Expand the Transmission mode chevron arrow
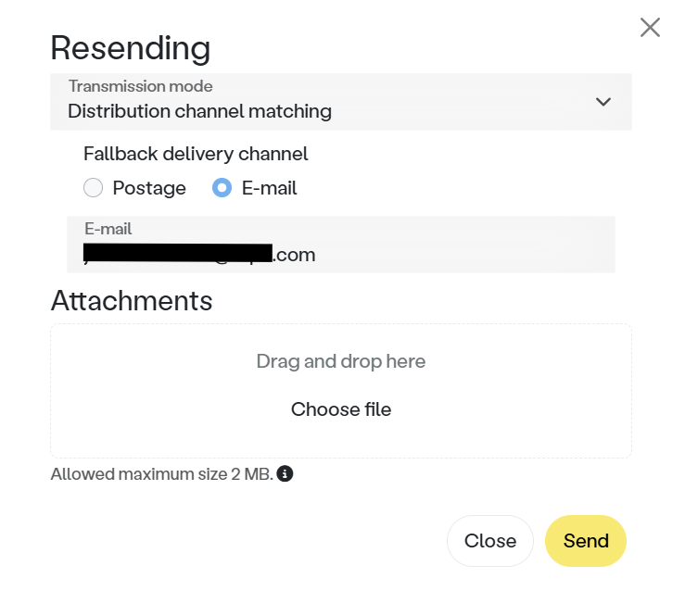The width and height of the screenshot is (685, 616). pyautogui.click(x=603, y=102)
